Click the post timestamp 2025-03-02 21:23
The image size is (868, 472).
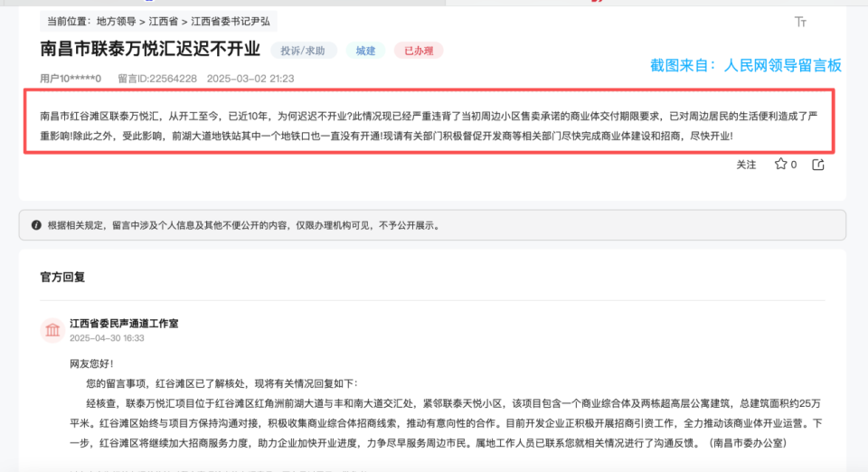250,79
